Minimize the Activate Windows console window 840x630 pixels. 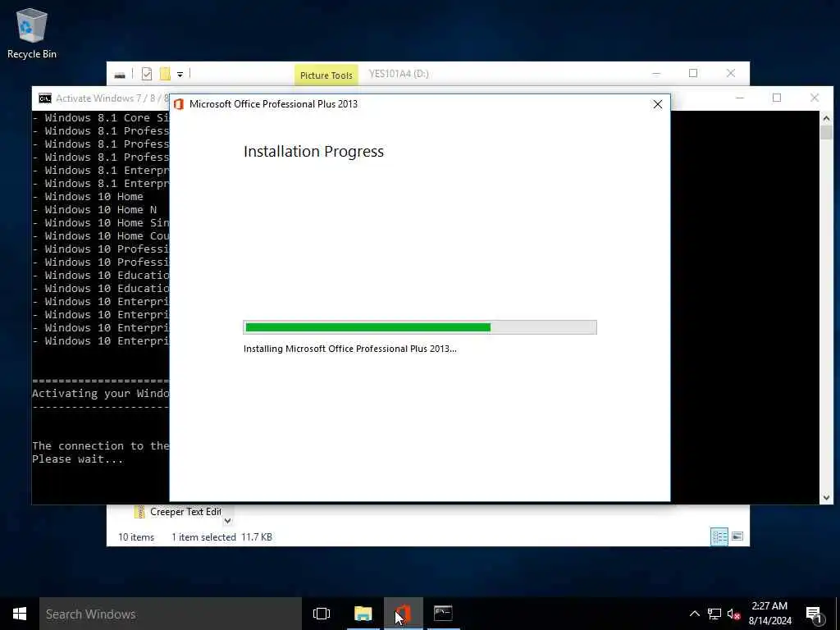(x=739, y=98)
